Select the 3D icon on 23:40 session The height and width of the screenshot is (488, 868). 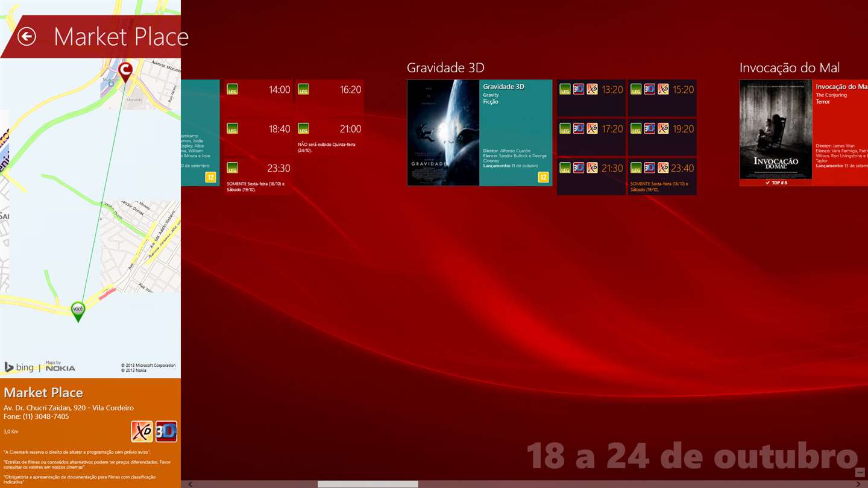pyautogui.click(x=650, y=167)
